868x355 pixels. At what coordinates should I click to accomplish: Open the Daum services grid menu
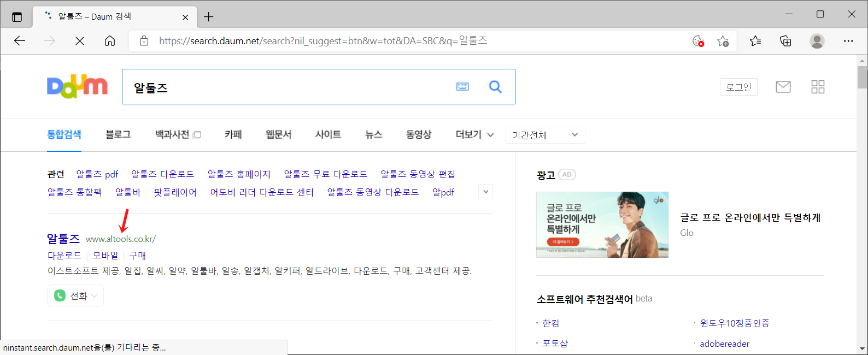pyautogui.click(x=818, y=87)
